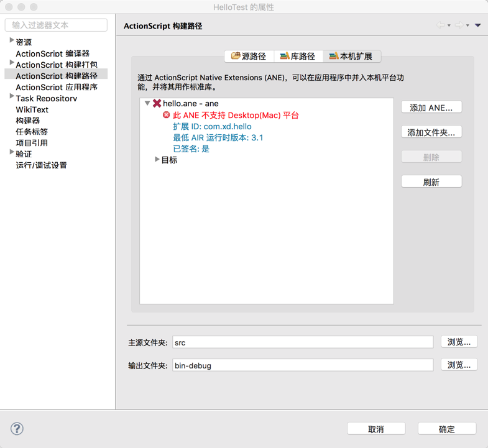Image resolution: width=488 pixels, height=448 pixels.
Task: Click the 添加文件夹... button
Action: [x=431, y=132]
